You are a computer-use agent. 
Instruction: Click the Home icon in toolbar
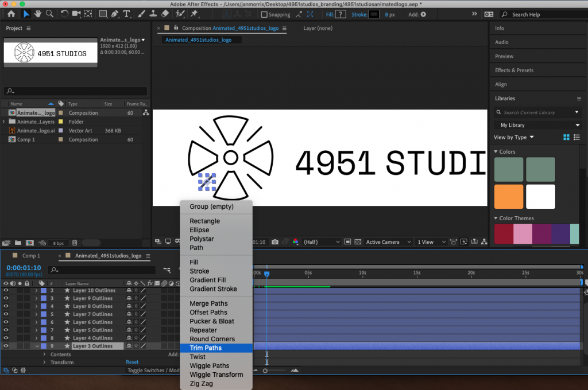pyautogui.click(x=11, y=14)
